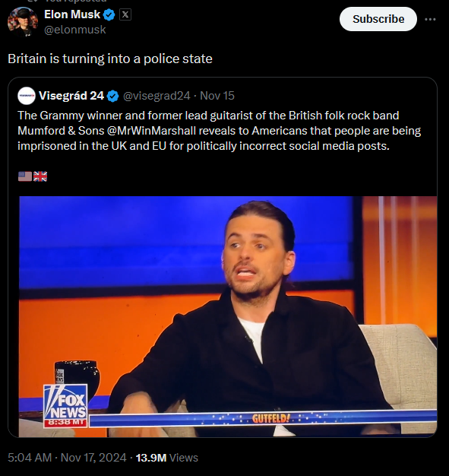Select the quoted post text body
Image resolution: width=449 pixels, height=476 pixels.
[219, 131]
